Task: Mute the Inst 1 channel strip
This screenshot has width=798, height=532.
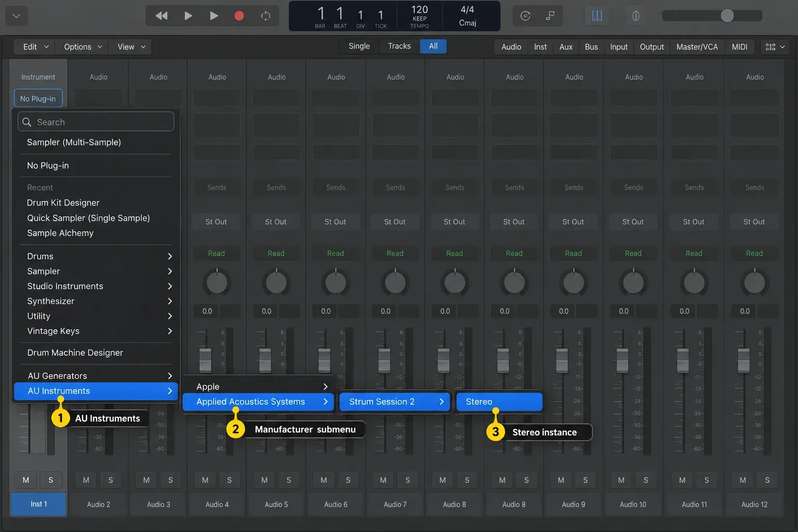Action: [x=26, y=480]
